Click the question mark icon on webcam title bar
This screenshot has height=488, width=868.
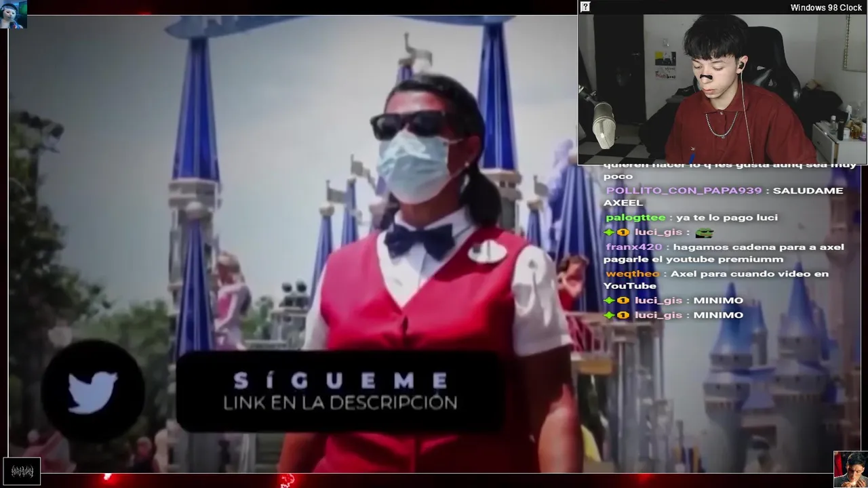[585, 7]
